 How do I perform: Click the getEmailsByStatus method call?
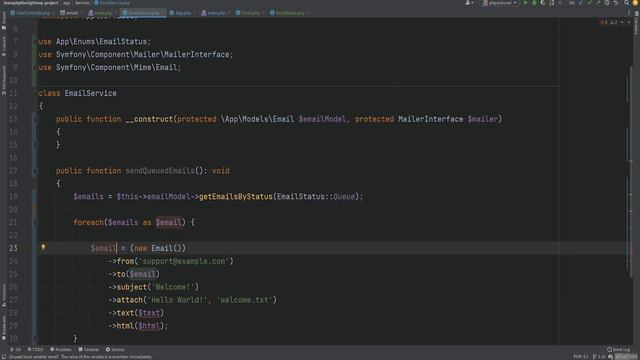(236, 196)
